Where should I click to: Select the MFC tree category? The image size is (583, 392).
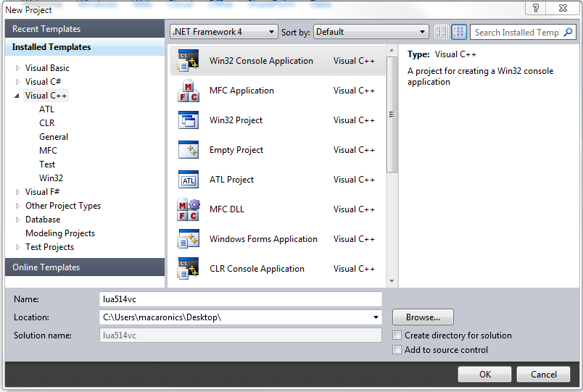click(x=48, y=151)
